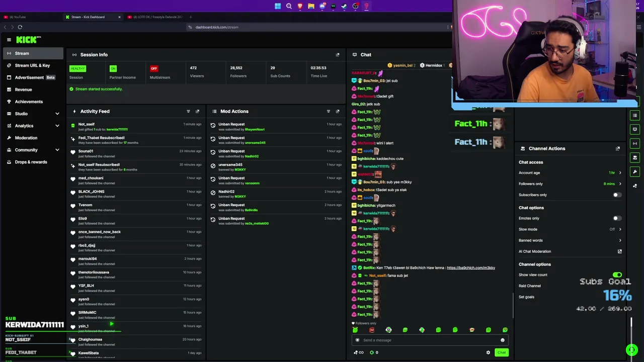Open the Mod Actions filter
The image size is (644, 362).
(x=329, y=112)
